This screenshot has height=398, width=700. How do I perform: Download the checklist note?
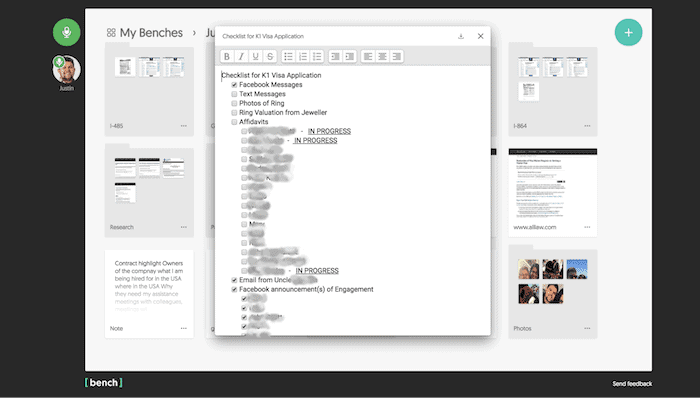[x=461, y=36]
